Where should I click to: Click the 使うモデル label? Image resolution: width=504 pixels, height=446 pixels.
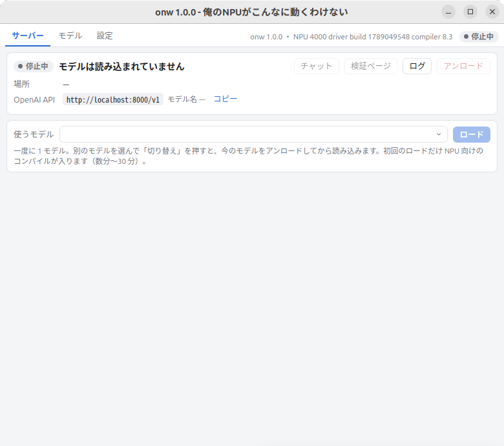pyautogui.click(x=34, y=134)
